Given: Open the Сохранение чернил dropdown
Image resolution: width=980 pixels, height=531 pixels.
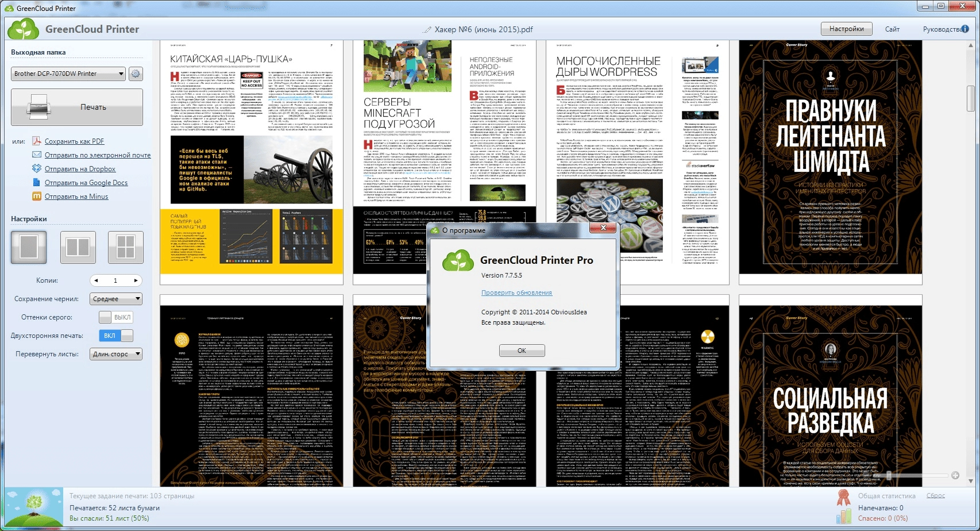Looking at the screenshot, I should pyautogui.click(x=116, y=299).
